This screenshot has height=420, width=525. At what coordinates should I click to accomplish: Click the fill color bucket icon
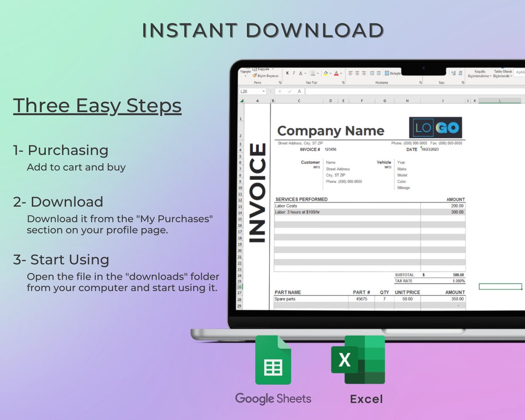coord(326,73)
